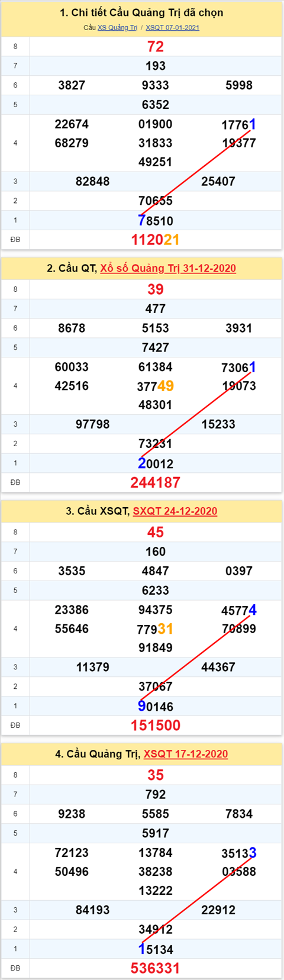Select prize 8 value 45

pos(156,532)
